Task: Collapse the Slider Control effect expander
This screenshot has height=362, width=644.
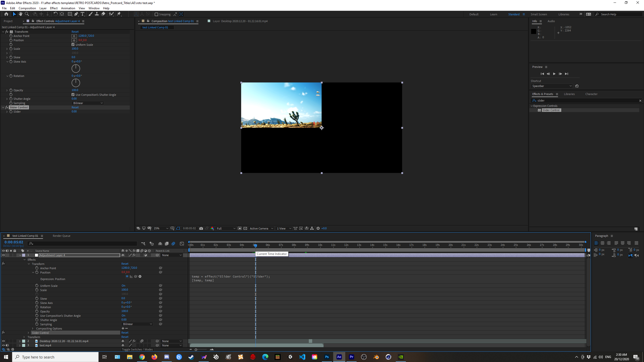Action: (x=3, y=107)
